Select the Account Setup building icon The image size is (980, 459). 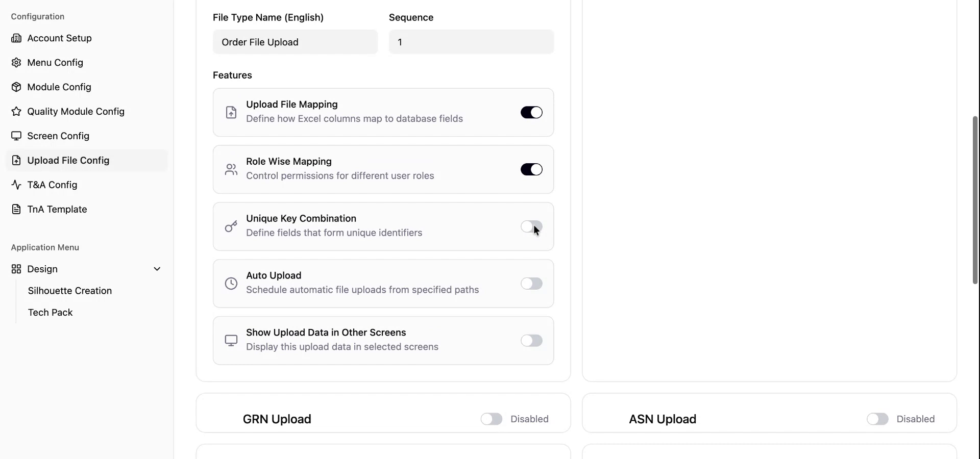pos(17,38)
